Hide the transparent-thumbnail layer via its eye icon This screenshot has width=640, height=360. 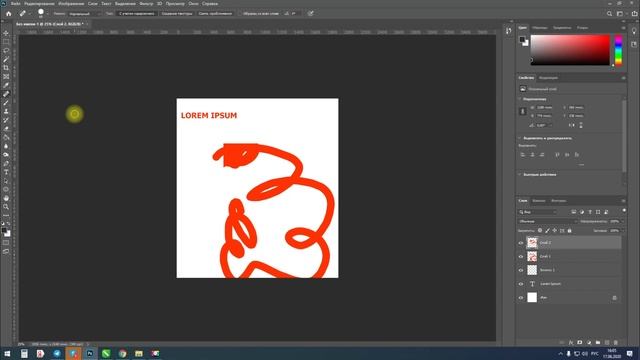[x=521, y=270]
